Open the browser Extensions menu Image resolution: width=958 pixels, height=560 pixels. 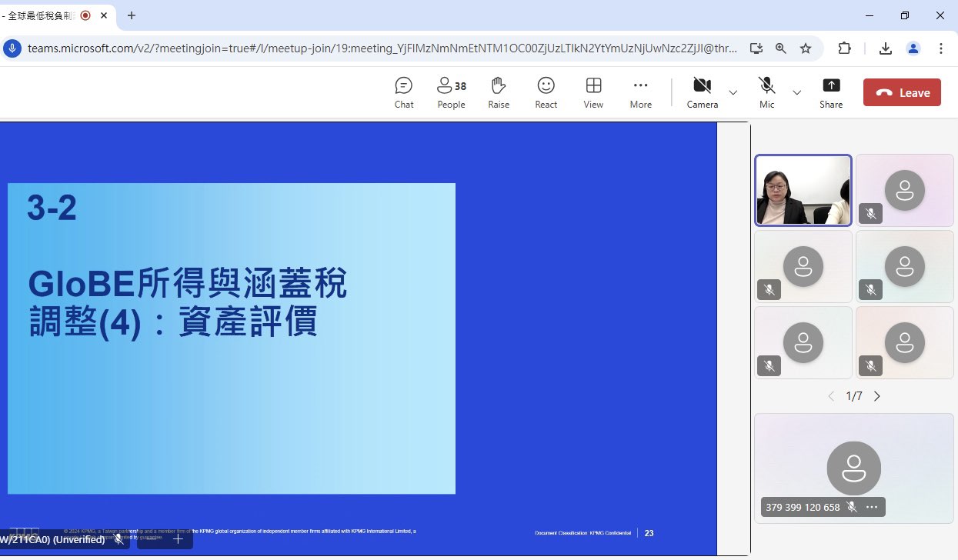(845, 48)
